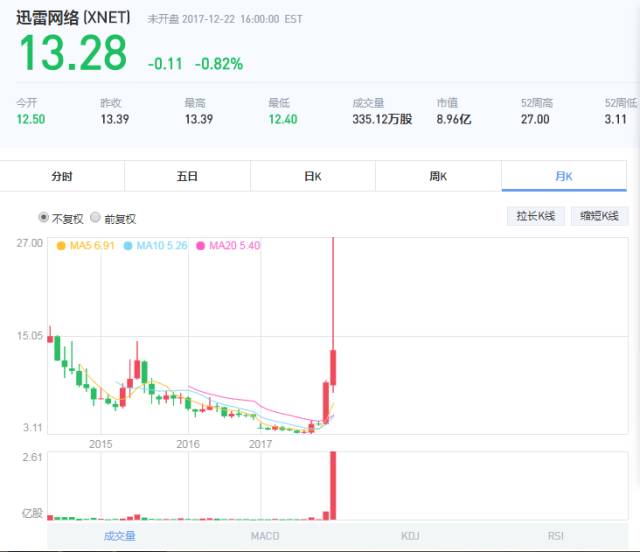Viewport: 640px width, 552px height.
Task: Choose the 前复权 radio option
Action: pyautogui.click(x=95, y=217)
